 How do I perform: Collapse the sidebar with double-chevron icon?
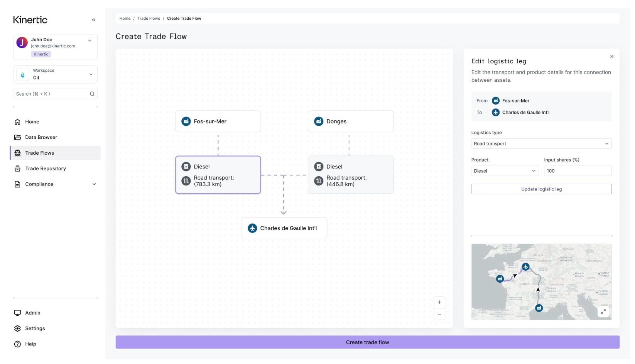[93, 20]
